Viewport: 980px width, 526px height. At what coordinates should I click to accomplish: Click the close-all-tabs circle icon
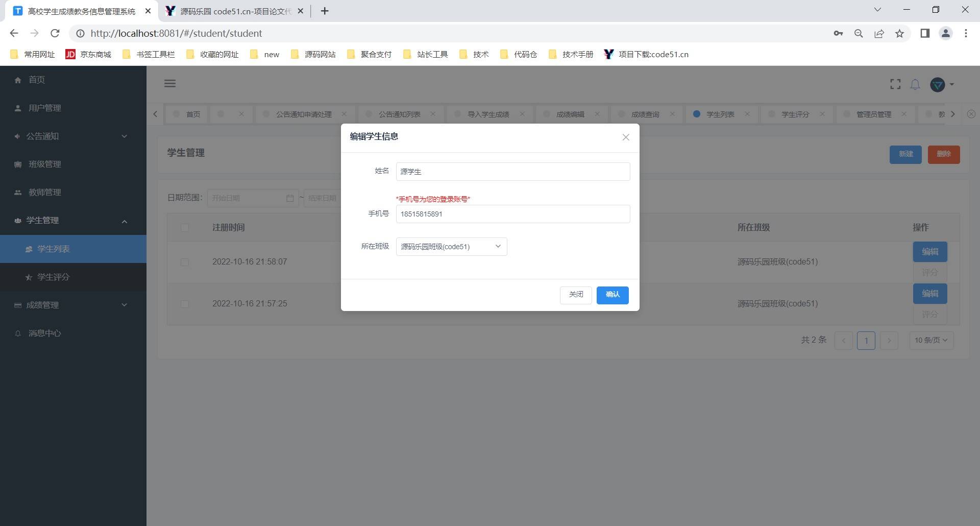coord(971,114)
